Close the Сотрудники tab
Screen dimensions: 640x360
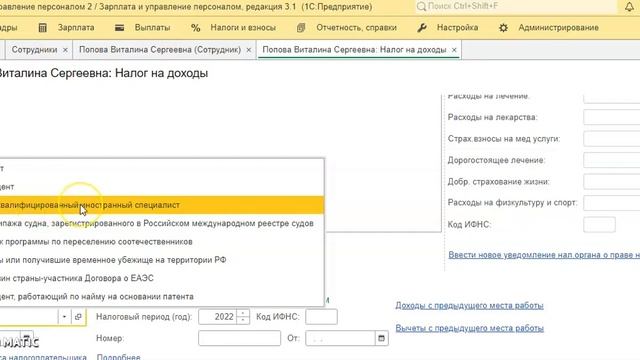pos(65,50)
